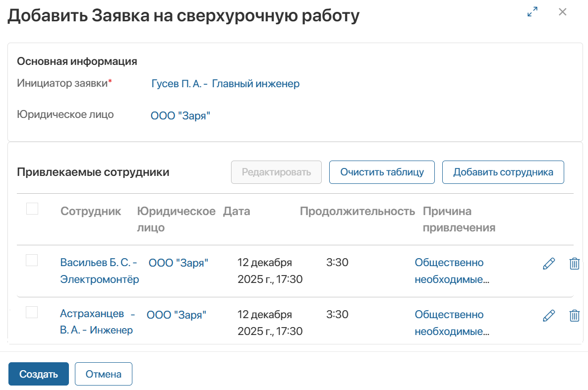Click the Причина привлечения column header
Screen dimensions: 588x390
459,220
